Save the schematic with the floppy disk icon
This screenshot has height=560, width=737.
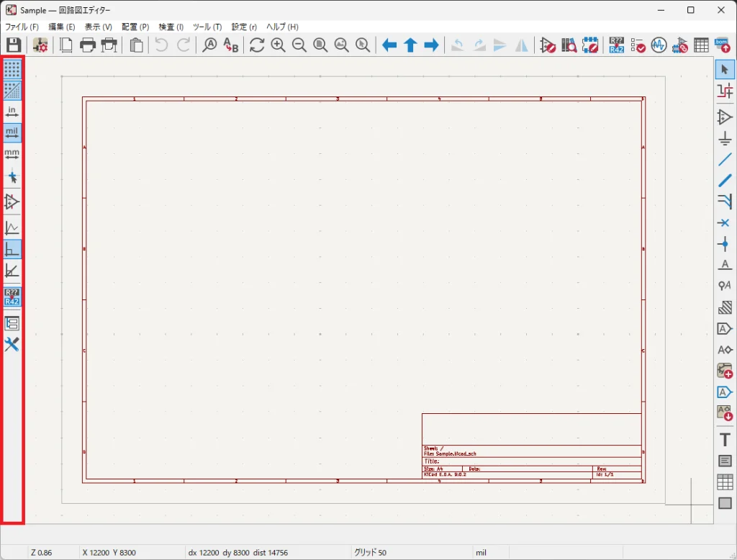pyautogui.click(x=14, y=45)
